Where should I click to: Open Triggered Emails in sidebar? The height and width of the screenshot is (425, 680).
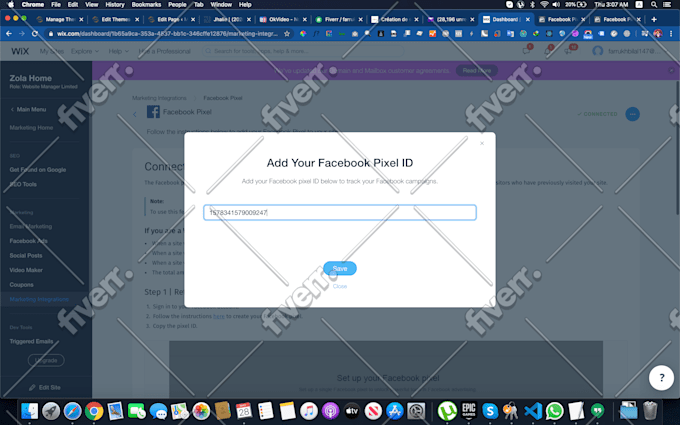coord(31,341)
